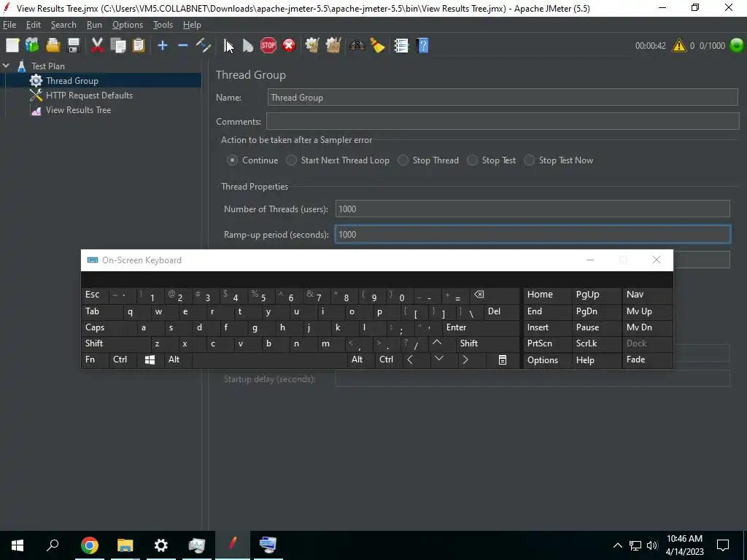Click the warning triangle log icon

[x=679, y=46]
